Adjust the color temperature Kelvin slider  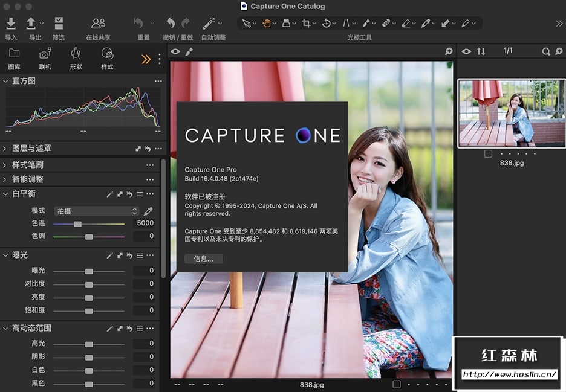[77, 224]
